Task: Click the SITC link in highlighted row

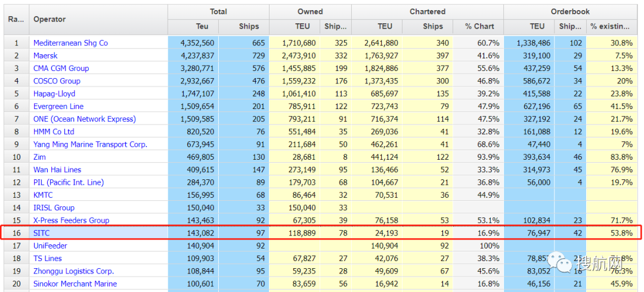Action: [x=42, y=233]
